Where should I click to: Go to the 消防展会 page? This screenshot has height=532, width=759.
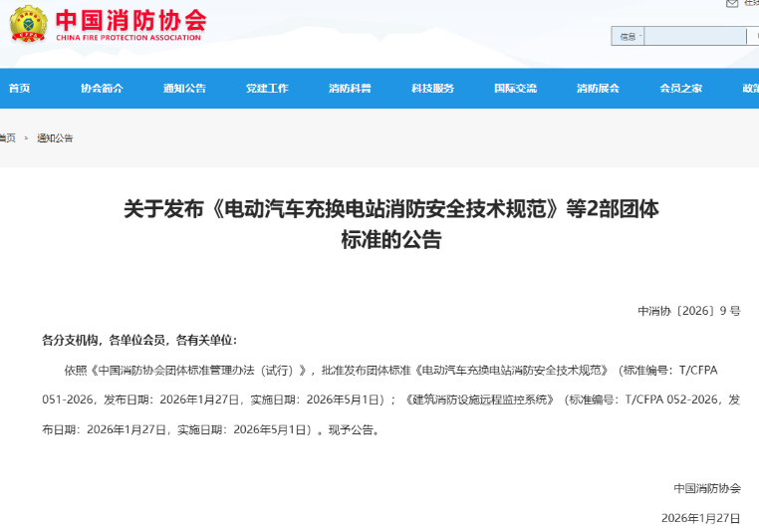598,89
